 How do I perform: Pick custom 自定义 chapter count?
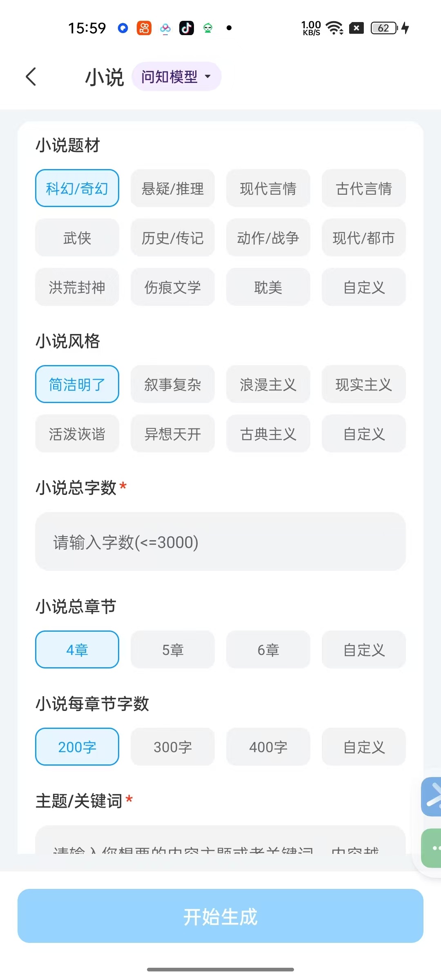point(364,650)
